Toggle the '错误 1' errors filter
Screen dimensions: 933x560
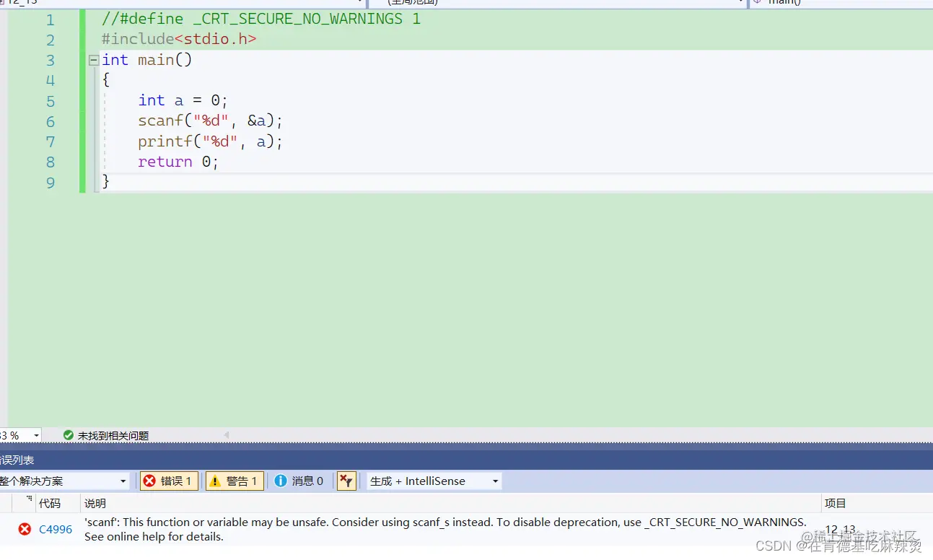169,481
